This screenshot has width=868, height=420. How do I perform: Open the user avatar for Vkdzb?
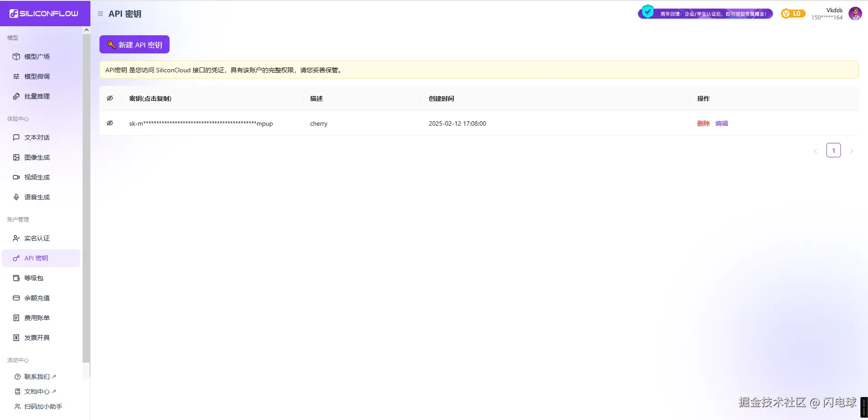coord(856,14)
